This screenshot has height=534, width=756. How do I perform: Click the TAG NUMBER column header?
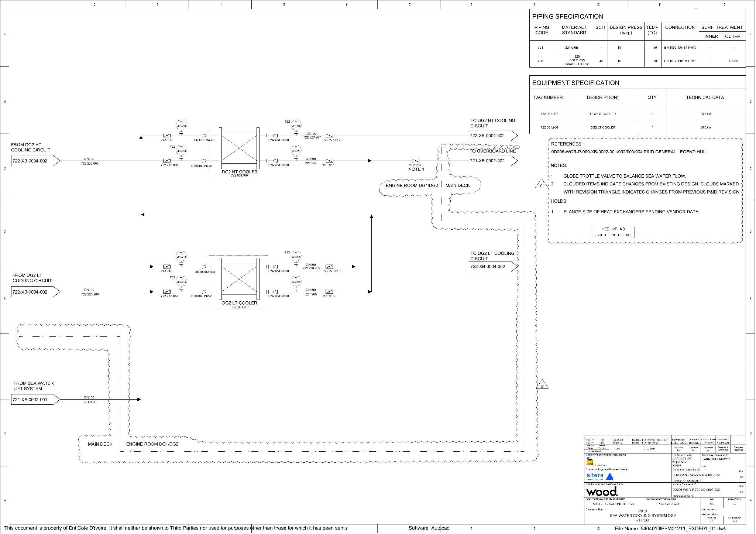548,97
